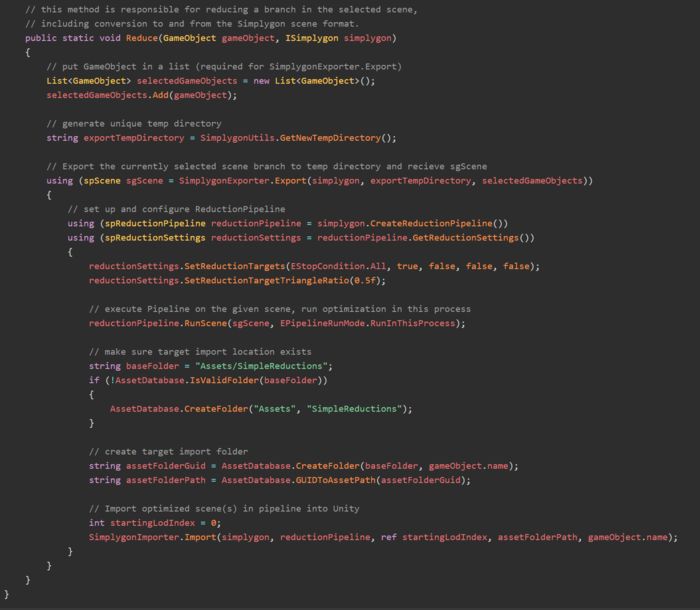Click the ISimplygon parameter type

pos(312,38)
